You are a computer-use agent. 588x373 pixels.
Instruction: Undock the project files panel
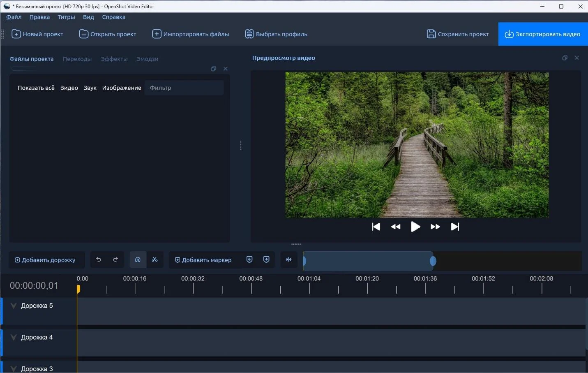pos(213,69)
